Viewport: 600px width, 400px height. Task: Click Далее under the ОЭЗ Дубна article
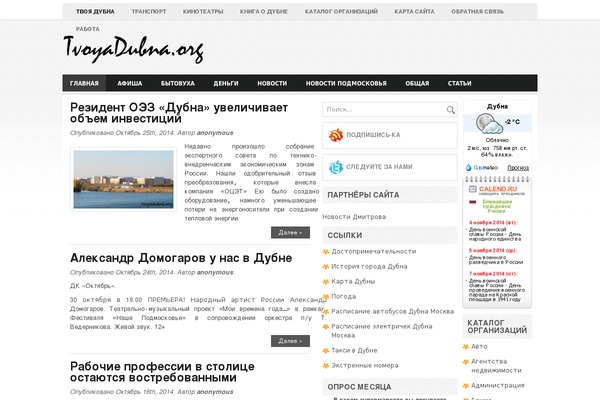(x=290, y=233)
